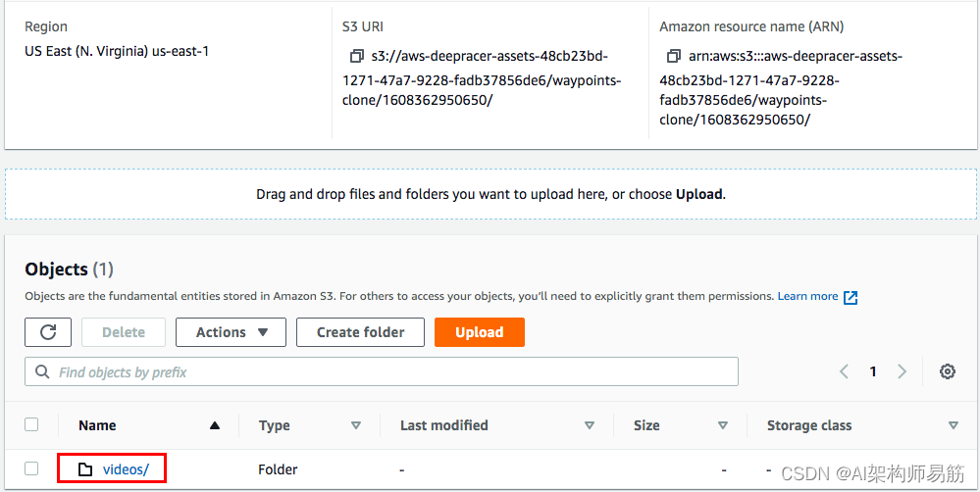
Task: Click the refresh objects icon button
Action: click(48, 332)
